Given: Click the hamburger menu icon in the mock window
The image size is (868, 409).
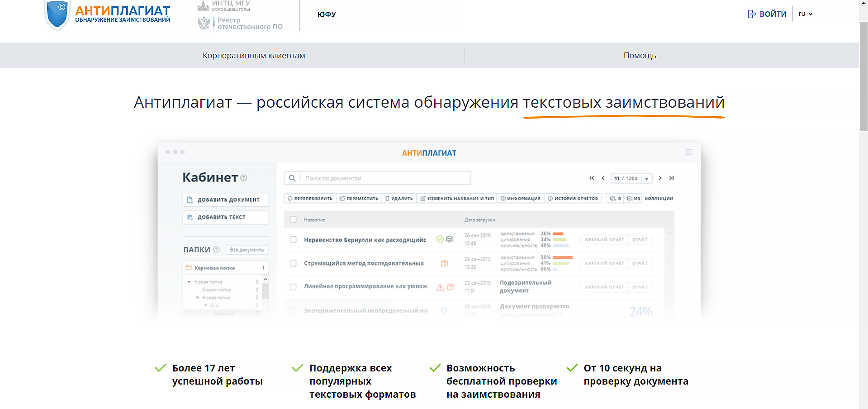Looking at the screenshot, I should pyautogui.click(x=688, y=152).
